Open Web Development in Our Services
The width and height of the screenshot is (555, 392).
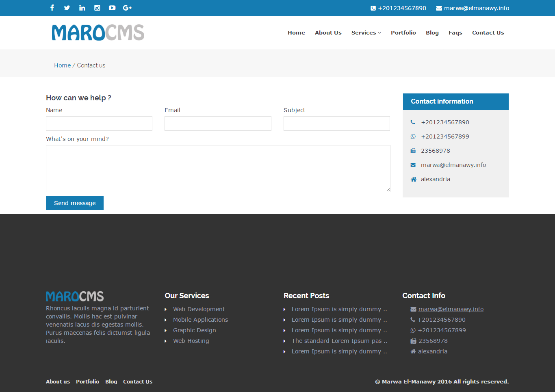199,309
